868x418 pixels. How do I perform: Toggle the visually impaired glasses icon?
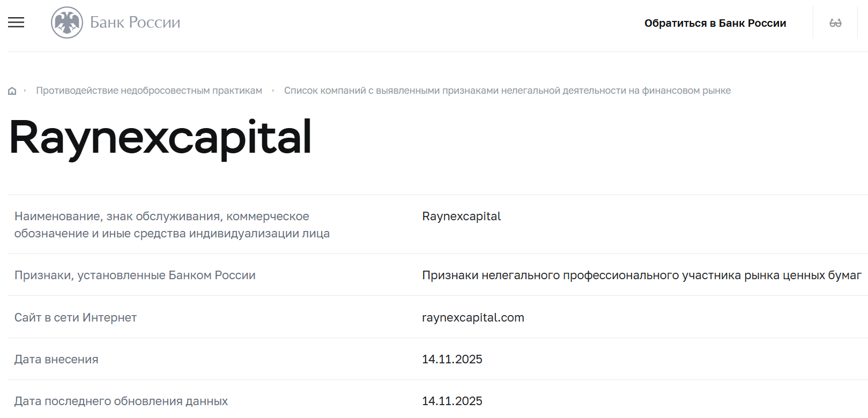click(x=835, y=23)
